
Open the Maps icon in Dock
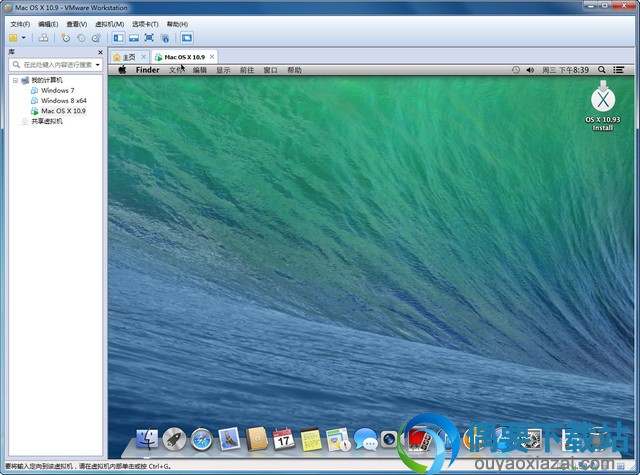click(338, 439)
